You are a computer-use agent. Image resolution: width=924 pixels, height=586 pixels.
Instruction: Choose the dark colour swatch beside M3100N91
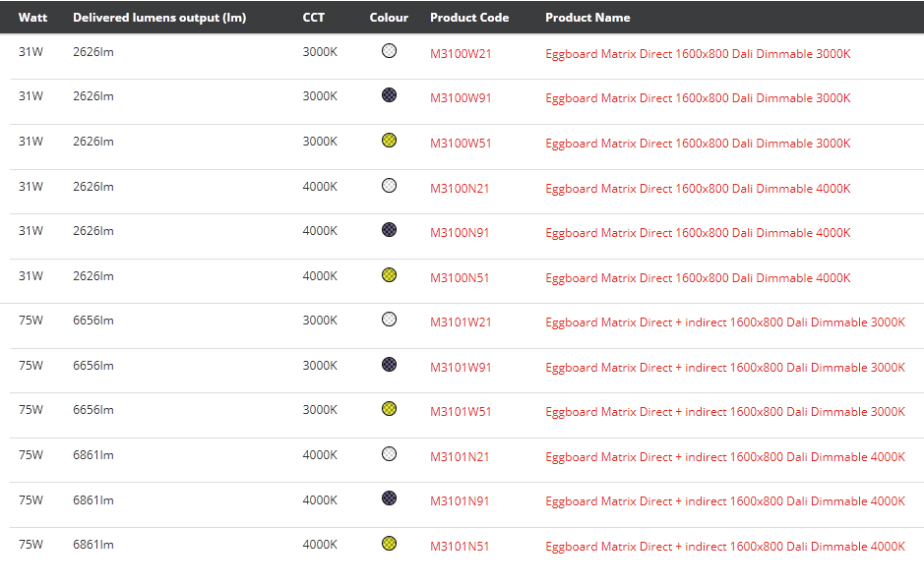coord(389,230)
